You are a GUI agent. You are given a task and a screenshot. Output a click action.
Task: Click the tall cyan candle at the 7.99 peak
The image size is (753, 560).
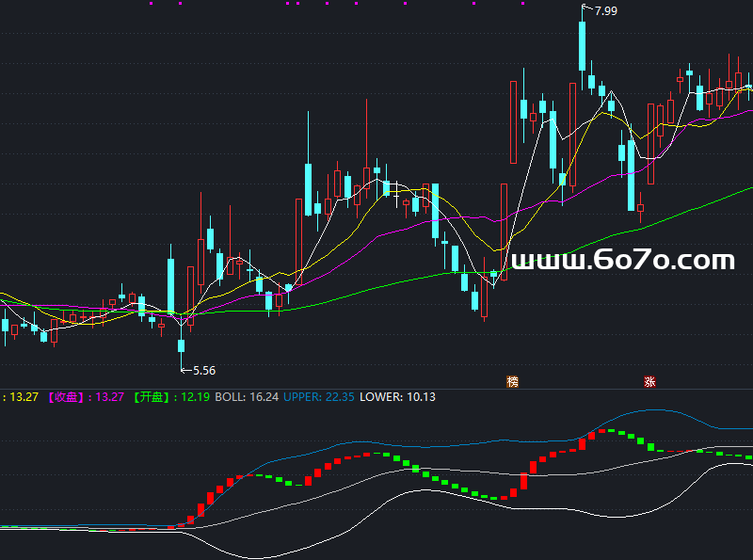click(x=582, y=46)
